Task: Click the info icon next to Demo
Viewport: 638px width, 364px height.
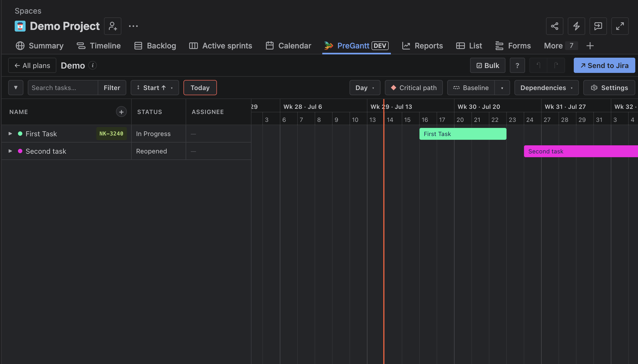Action: point(93,66)
